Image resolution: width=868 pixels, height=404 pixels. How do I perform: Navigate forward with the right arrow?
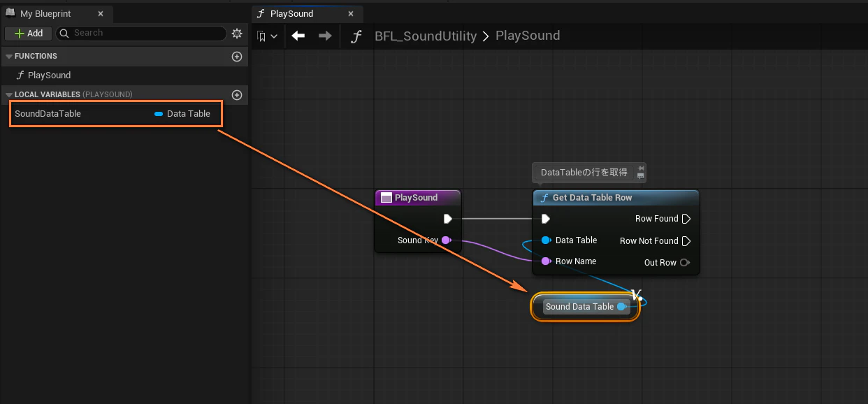coord(325,36)
